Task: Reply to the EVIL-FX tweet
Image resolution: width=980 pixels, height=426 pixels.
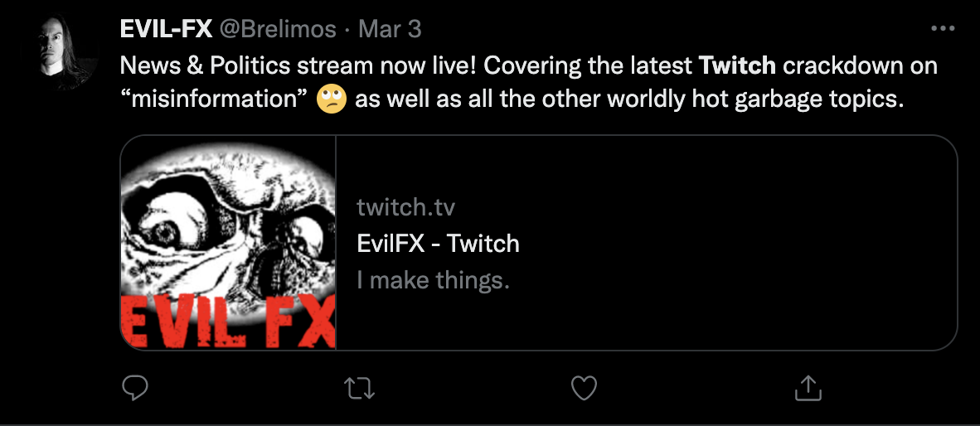Action: (135, 387)
